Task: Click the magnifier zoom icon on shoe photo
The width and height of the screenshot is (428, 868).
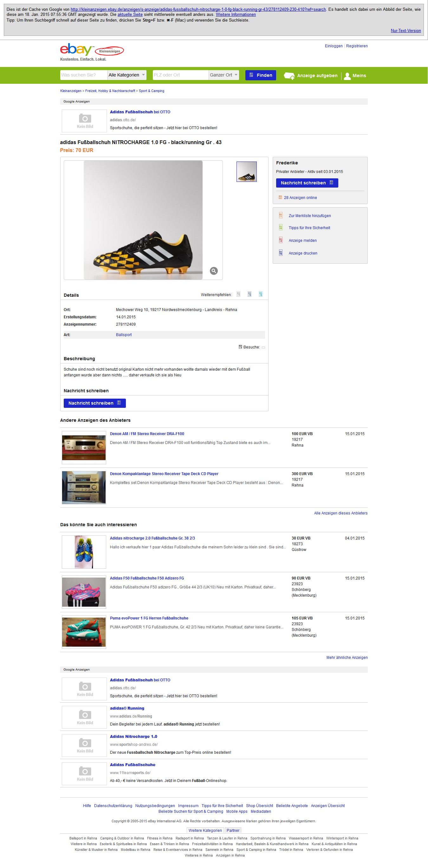Action: tap(214, 271)
